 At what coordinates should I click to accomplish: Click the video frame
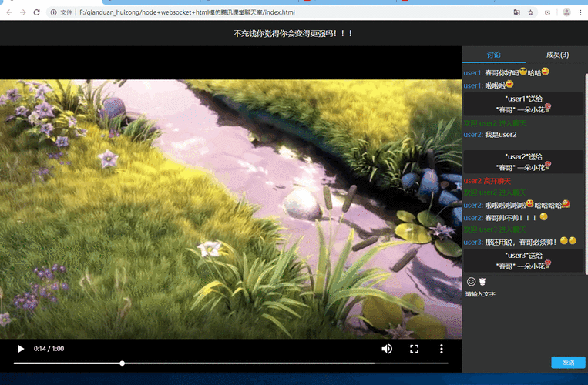pos(230,209)
